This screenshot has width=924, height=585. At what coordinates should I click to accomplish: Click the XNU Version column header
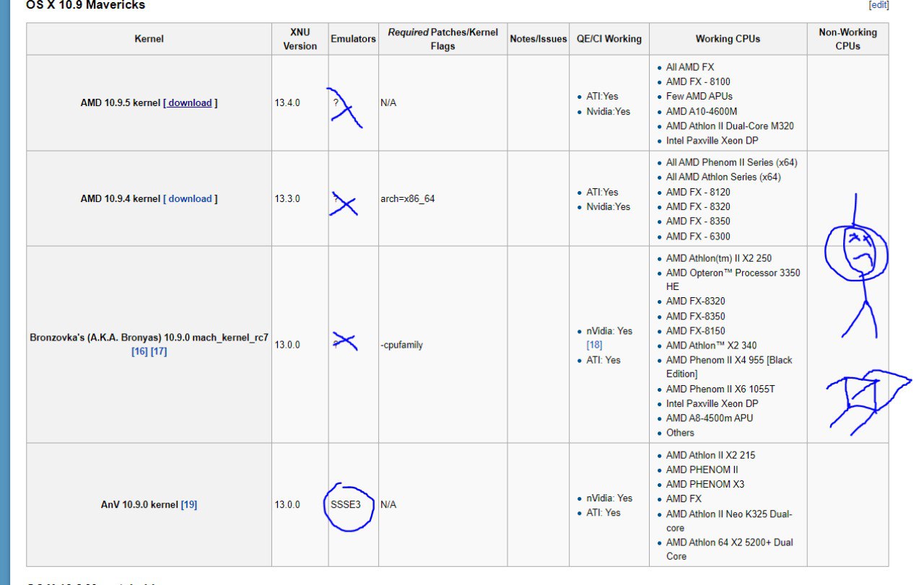click(x=300, y=39)
